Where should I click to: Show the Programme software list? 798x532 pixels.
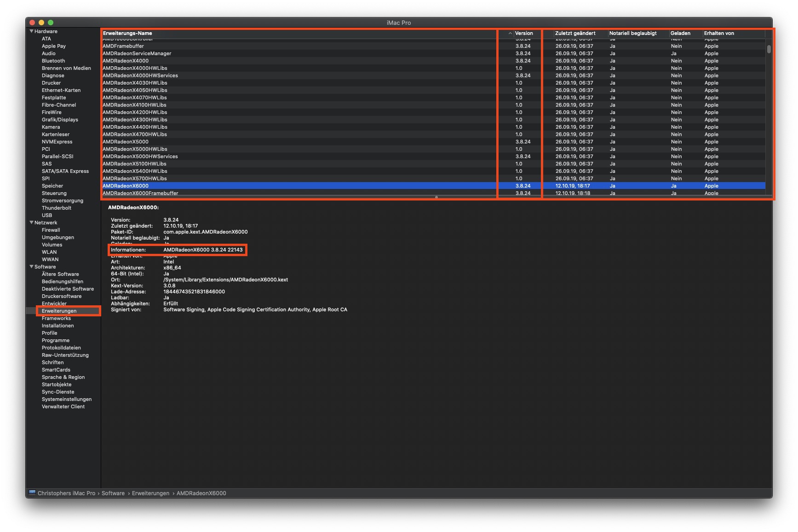click(x=56, y=340)
